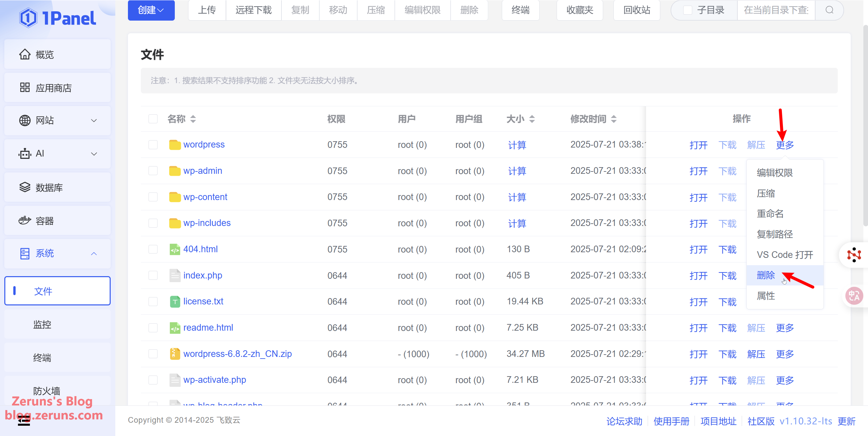
Task: Click the container docker icon
Action: [x=25, y=220]
